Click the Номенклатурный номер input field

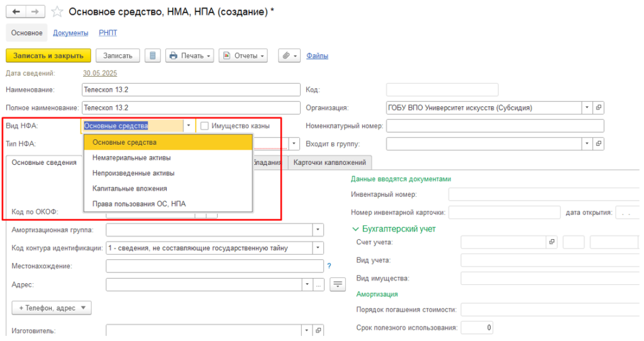point(494,126)
